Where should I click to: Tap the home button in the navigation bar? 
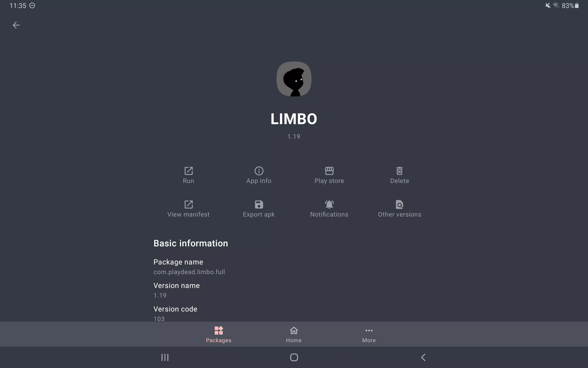pos(294,357)
